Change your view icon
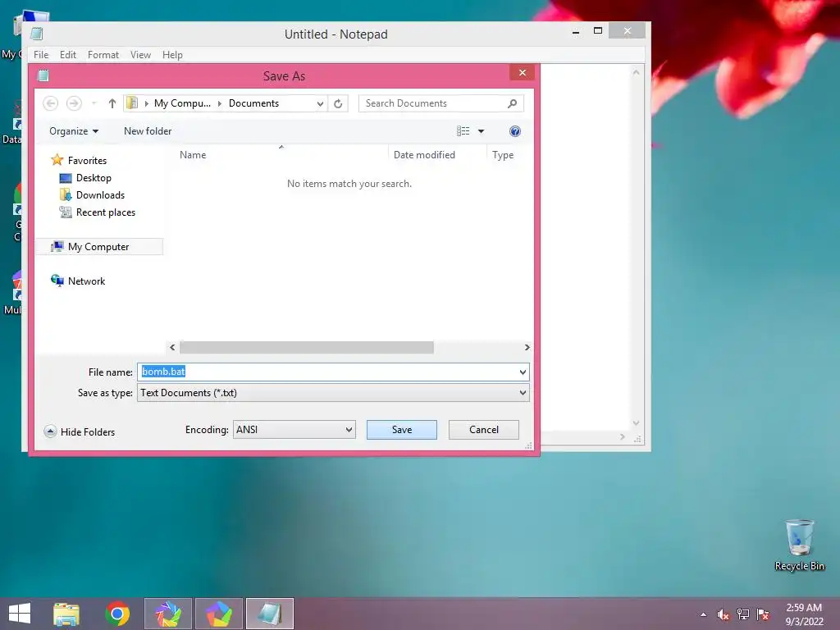Image resolution: width=840 pixels, height=630 pixels. point(463,131)
